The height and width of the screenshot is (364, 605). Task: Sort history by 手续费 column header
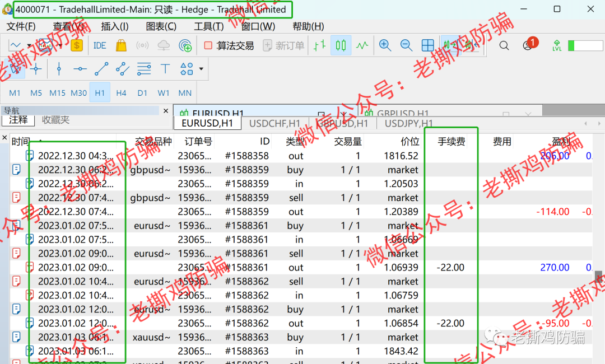451,142
